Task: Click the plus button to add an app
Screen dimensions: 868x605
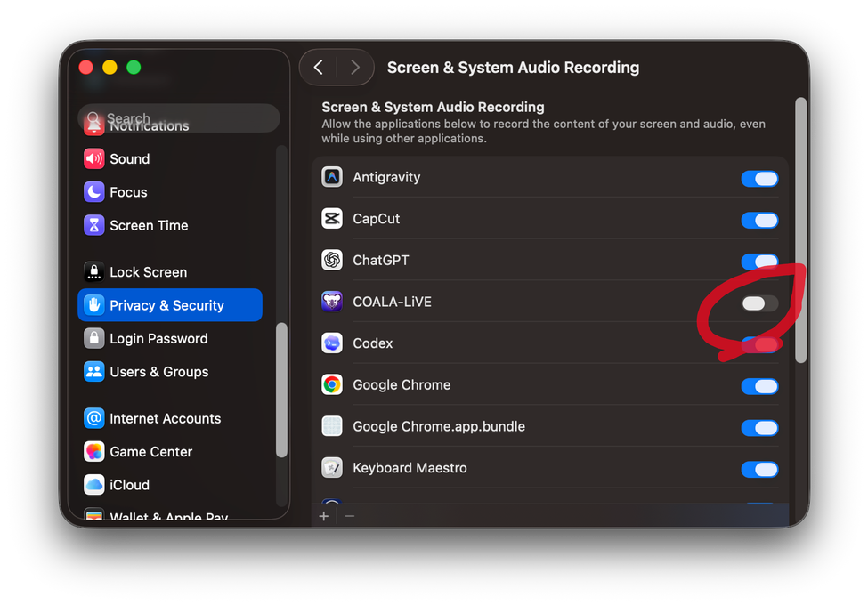Action: (323, 515)
